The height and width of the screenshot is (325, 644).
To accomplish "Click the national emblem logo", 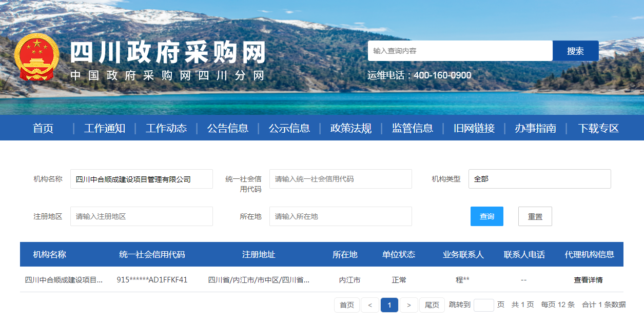I will pos(36,57).
